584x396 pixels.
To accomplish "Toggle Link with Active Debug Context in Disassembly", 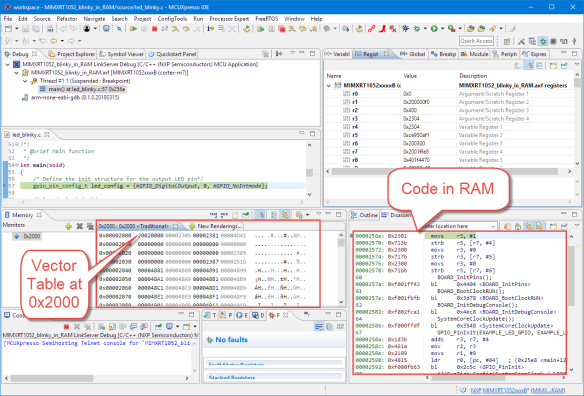I will (529, 226).
